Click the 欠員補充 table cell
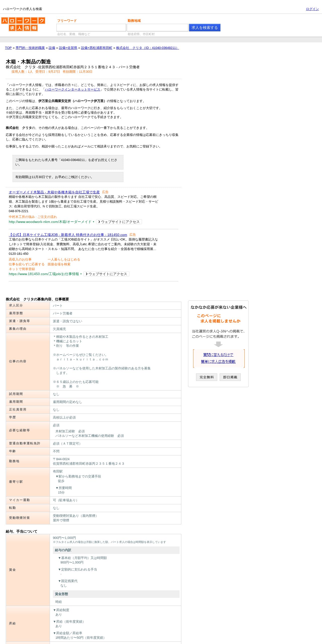The width and height of the screenshot is (322, 644). click(x=115, y=329)
